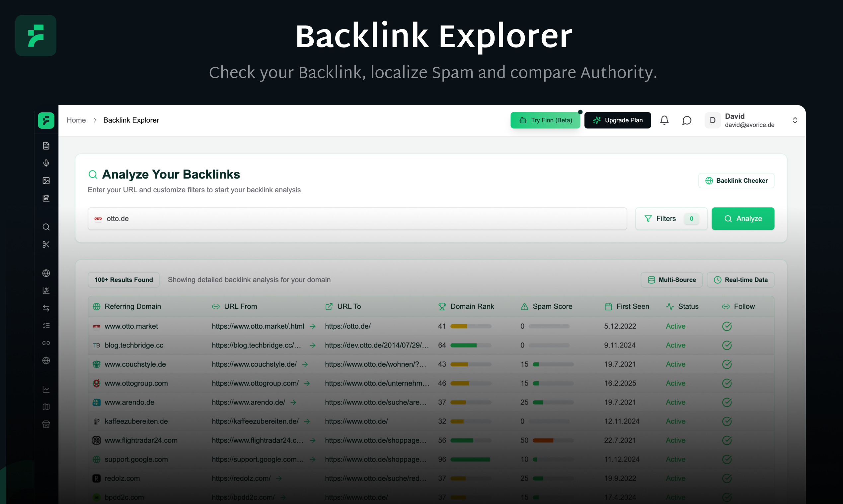
Task: Open the swap arrows icon in sidebar
Action: point(46,308)
